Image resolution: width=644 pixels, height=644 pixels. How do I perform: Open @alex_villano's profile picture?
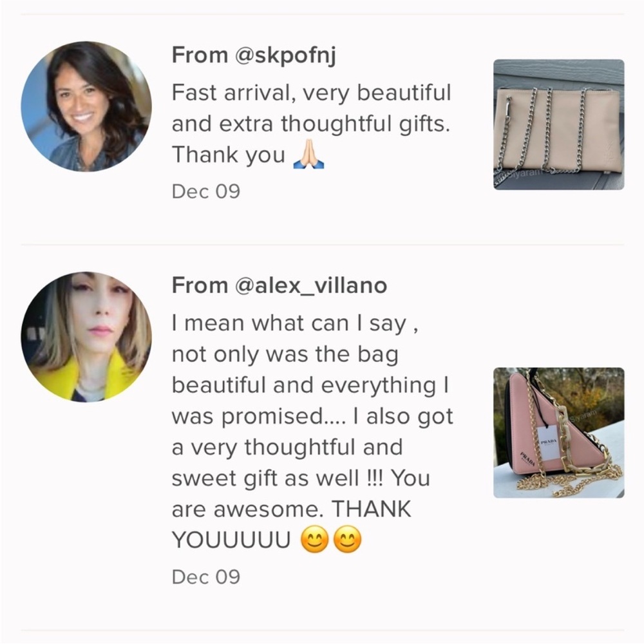point(86,337)
